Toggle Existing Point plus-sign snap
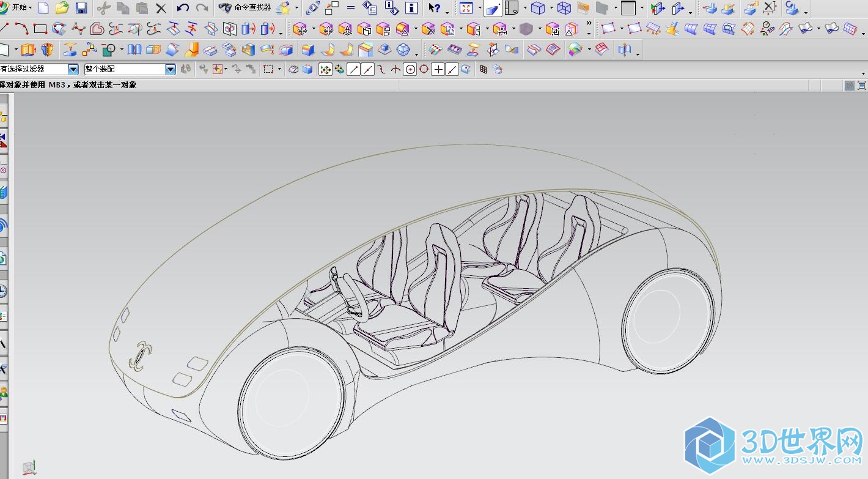 click(438, 70)
